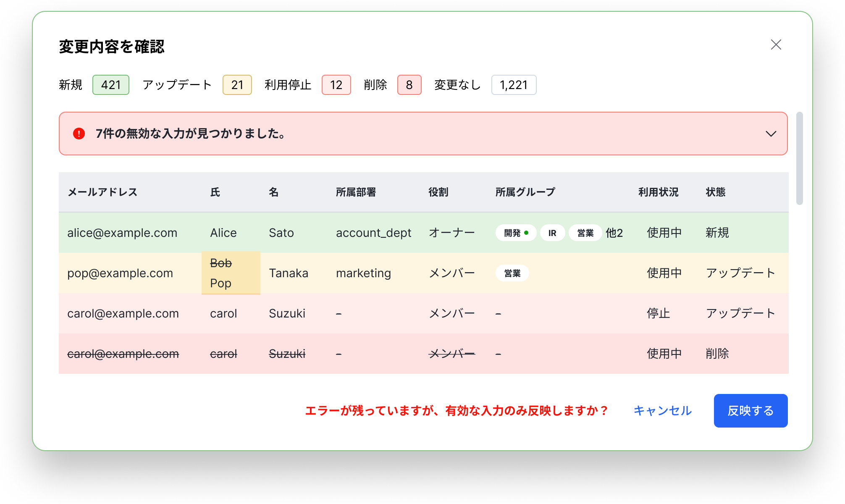Click the 開発 group tag in Alice row

pyautogui.click(x=516, y=233)
